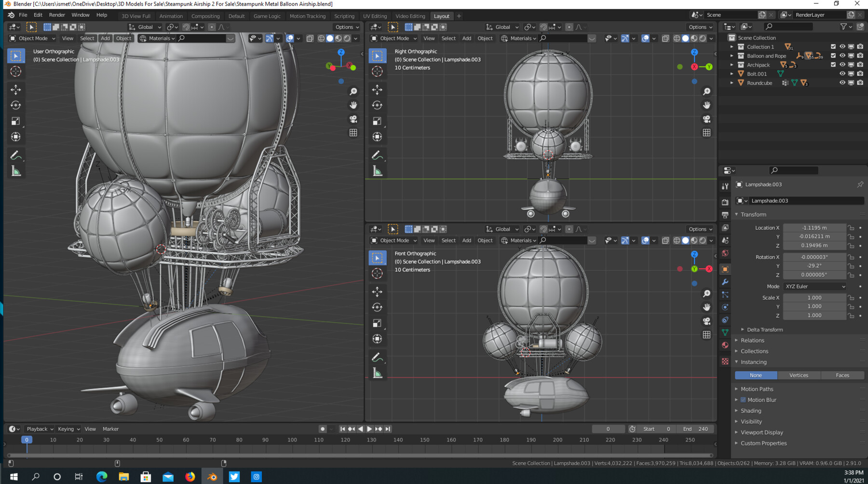Hide Bolt.001 with its eye icon

tap(842, 73)
